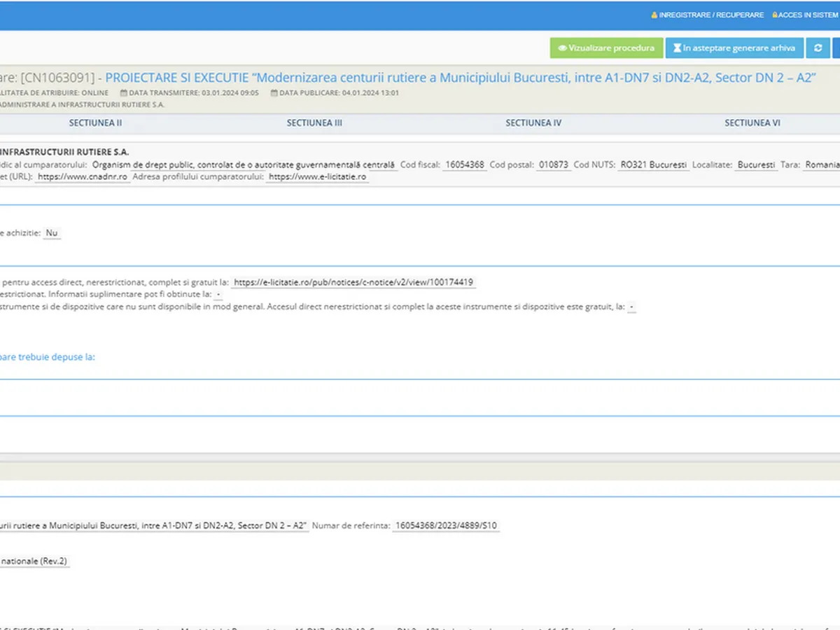Click the hourglass icon for archive generation
The width and height of the screenshot is (840, 630).
click(x=677, y=48)
